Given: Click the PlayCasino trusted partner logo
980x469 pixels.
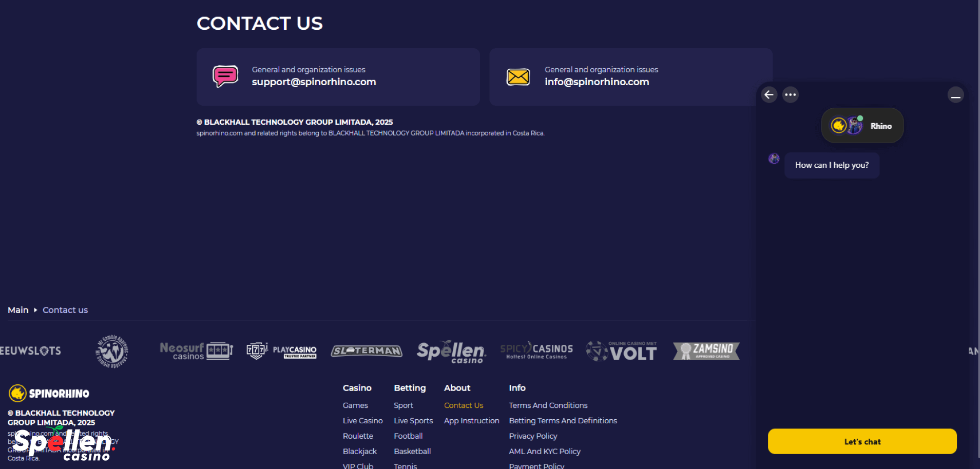Looking at the screenshot, I should click(x=282, y=351).
